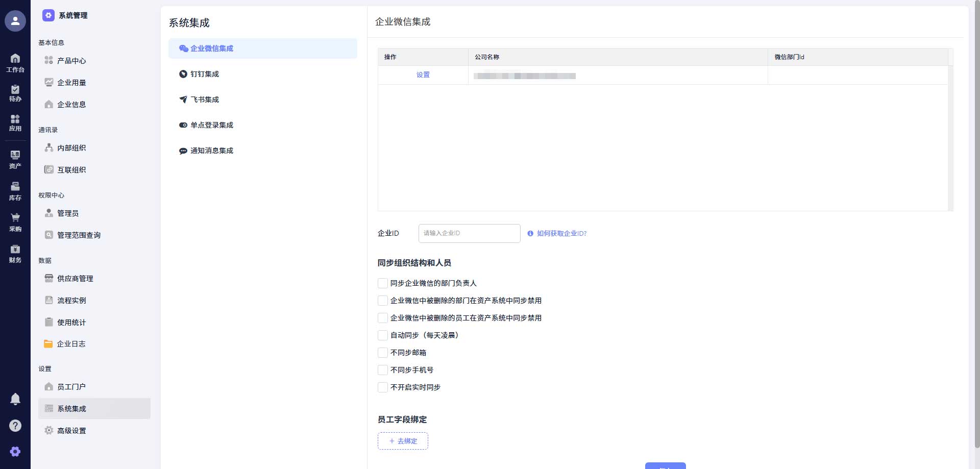The height and width of the screenshot is (469, 980).
Task: Select 飞书集成 in integration list
Action: coord(263,100)
